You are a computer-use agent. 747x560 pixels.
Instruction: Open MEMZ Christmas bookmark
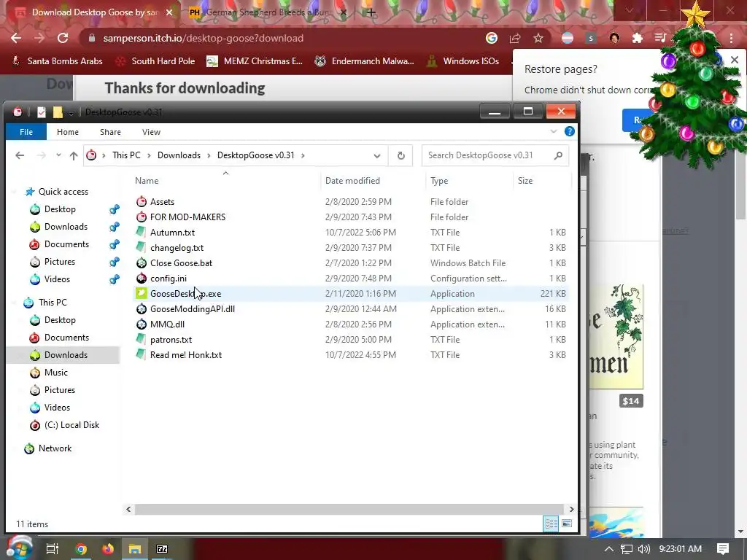(255, 61)
